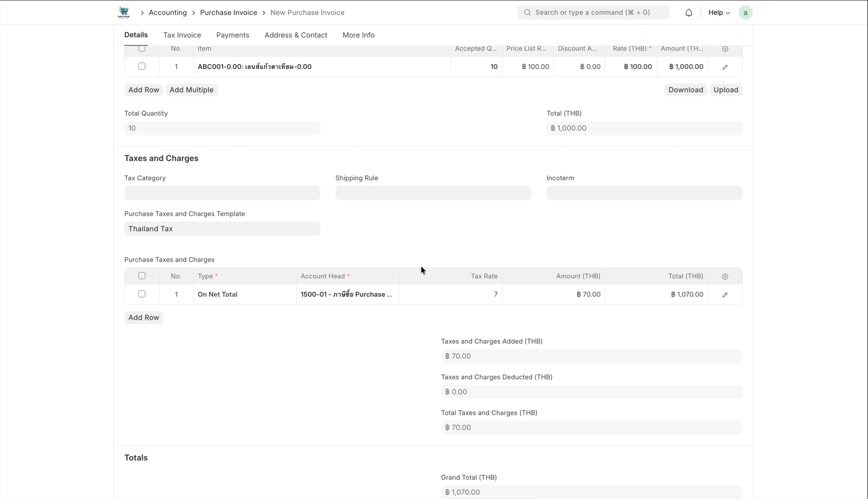Image resolution: width=868 pixels, height=499 pixels.
Task: Focus the search or command bar
Action: 593,13
